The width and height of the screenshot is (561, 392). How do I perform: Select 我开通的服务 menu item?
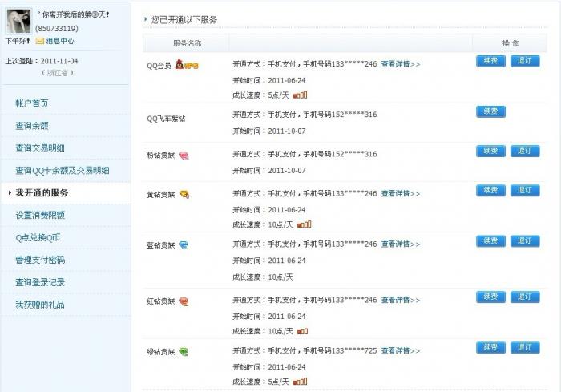point(42,193)
